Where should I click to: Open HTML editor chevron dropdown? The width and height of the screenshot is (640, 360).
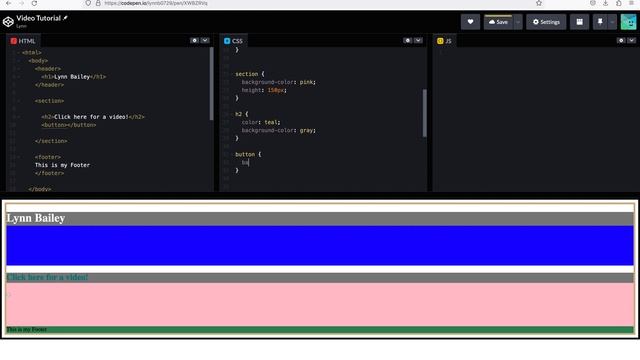click(x=205, y=40)
